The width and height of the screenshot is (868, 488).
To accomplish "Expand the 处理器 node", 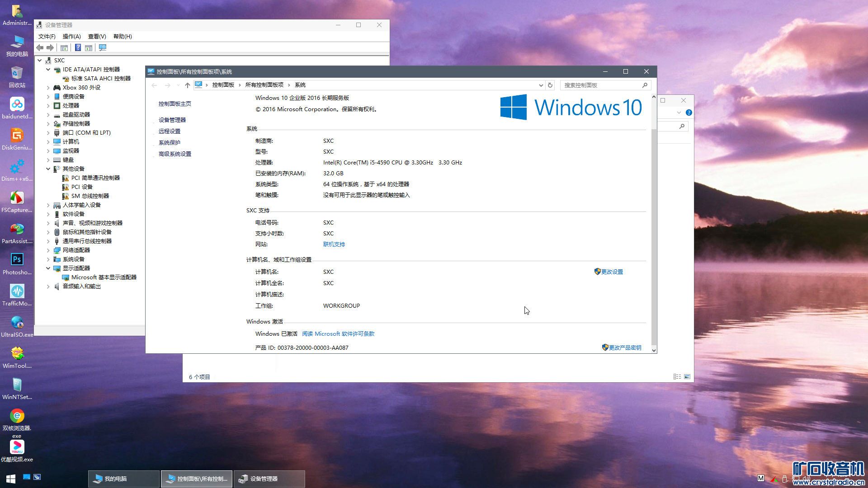I will click(x=48, y=105).
